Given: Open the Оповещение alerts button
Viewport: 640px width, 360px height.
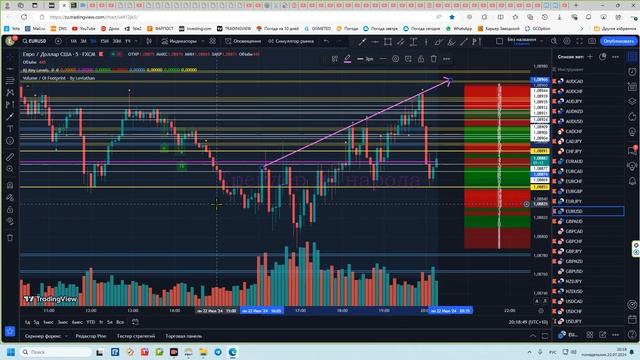Looking at the screenshot, I should (x=243, y=41).
